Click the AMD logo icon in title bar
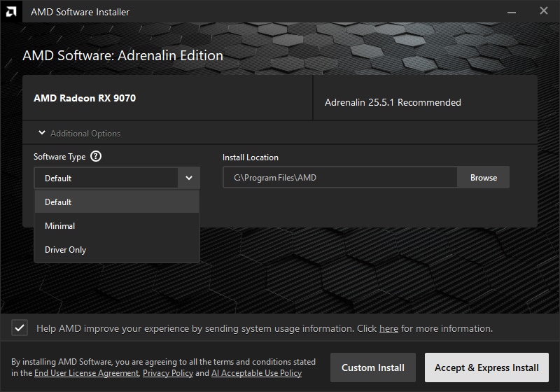This screenshot has height=392, width=560. (x=11, y=12)
